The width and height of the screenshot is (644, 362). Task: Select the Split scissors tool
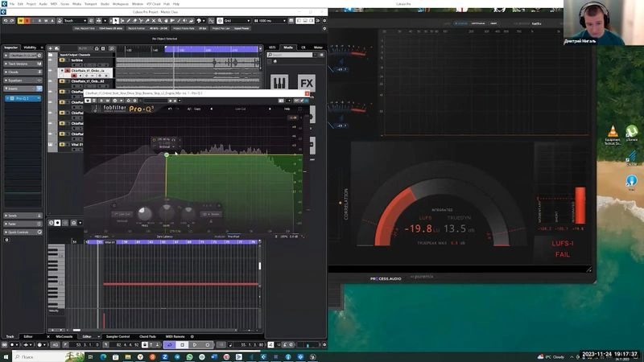(142, 21)
